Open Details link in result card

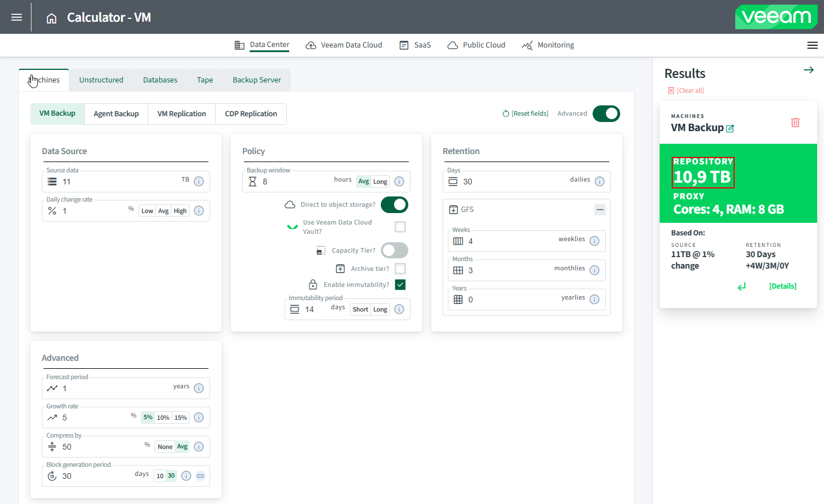click(783, 286)
